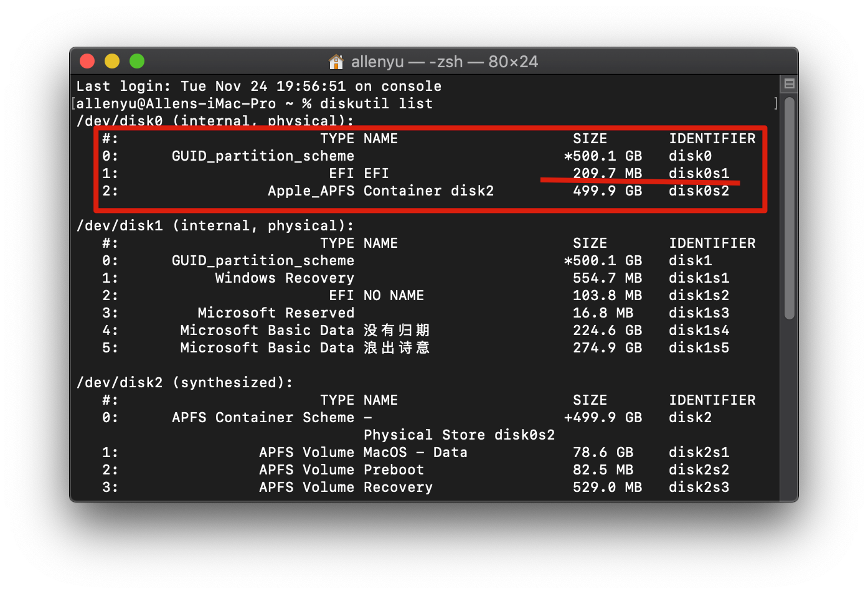Click the disk2s3 identifier text
Screen dimensions: 868x594
pos(699,488)
